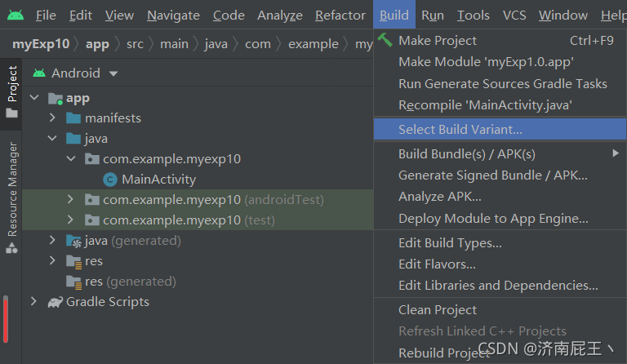Click the src breadcrumb path segment

point(135,44)
